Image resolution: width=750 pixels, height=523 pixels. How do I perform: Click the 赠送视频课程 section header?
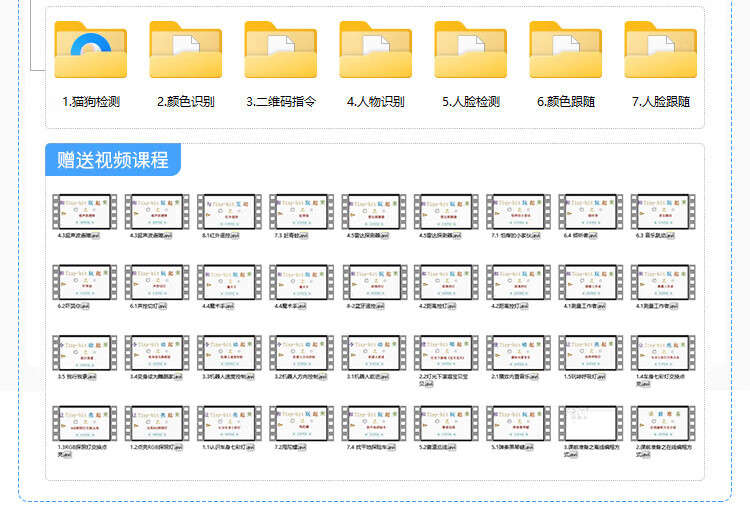[x=113, y=160]
